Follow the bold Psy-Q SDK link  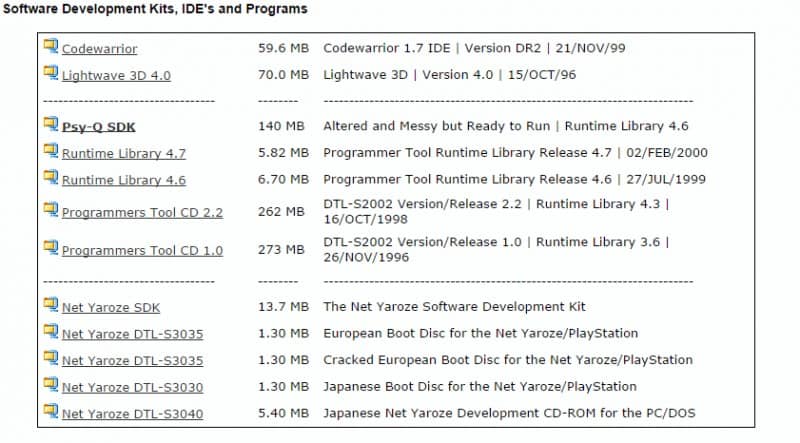pos(98,127)
